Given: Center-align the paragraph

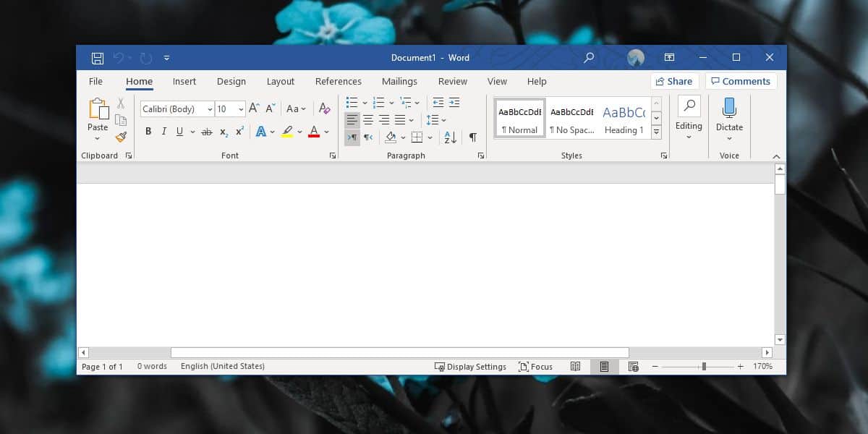Looking at the screenshot, I should point(368,120).
